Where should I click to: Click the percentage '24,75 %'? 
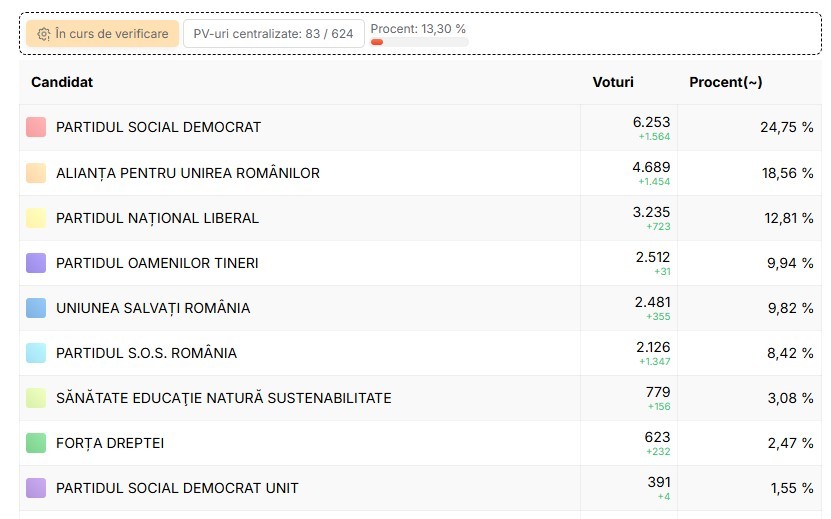(x=787, y=128)
